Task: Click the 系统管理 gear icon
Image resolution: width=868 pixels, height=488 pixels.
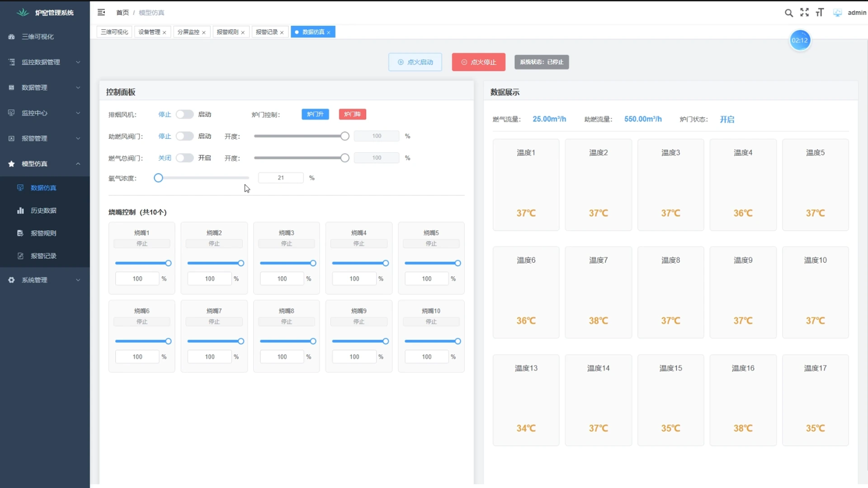Action: [12, 280]
